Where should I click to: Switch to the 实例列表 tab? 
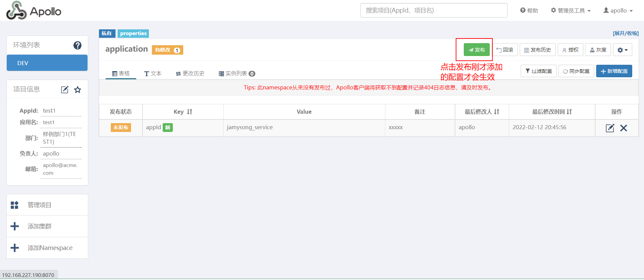[237, 74]
